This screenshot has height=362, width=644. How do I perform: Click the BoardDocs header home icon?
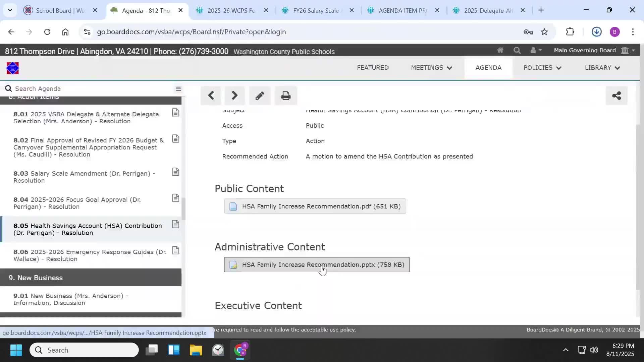[x=500, y=50]
